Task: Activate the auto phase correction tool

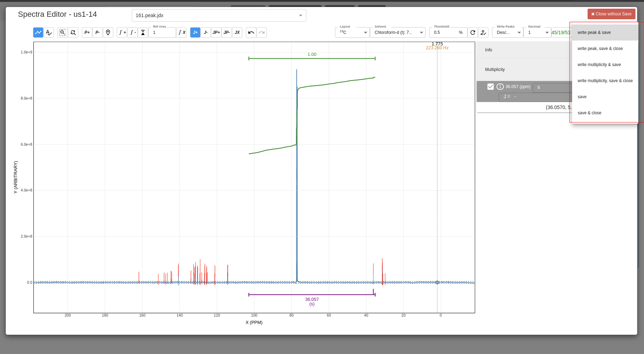Action: (x=49, y=32)
